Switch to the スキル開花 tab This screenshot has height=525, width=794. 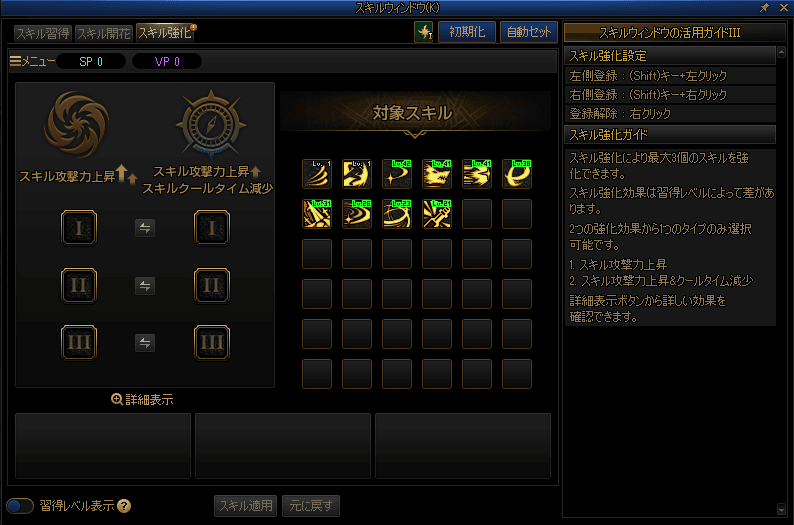pos(104,33)
